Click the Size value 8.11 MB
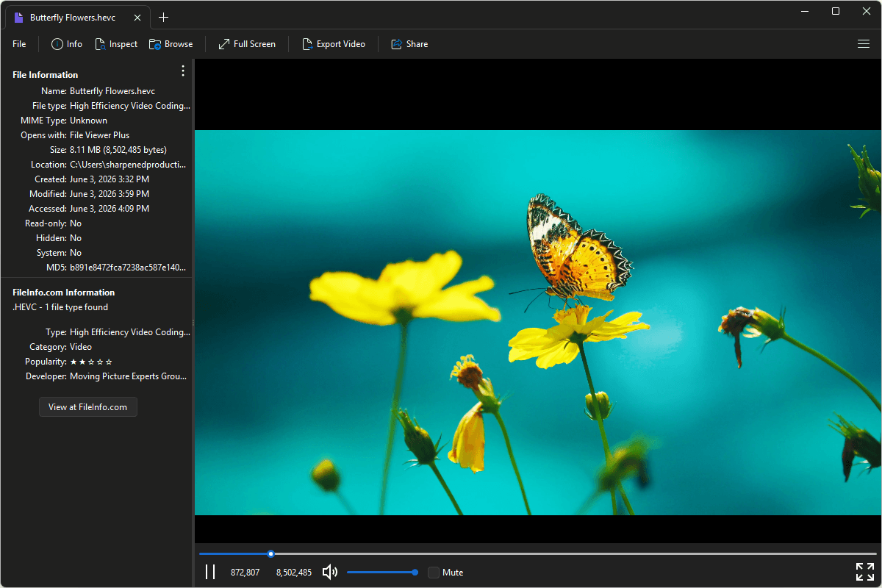The height and width of the screenshot is (588, 882). click(118, 150)
